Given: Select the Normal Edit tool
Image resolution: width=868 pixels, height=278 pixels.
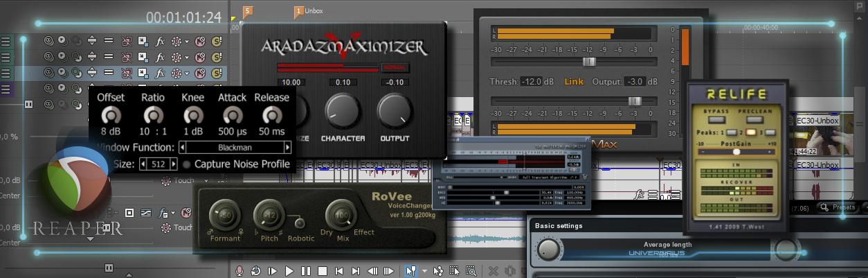Looking at the screenshot, I should click(410, 271).
